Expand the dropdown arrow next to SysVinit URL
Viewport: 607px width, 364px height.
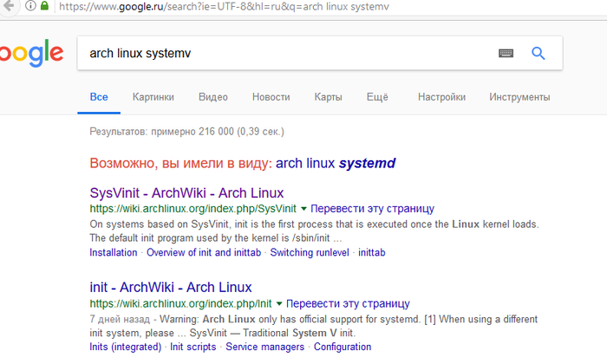(303, 209)
